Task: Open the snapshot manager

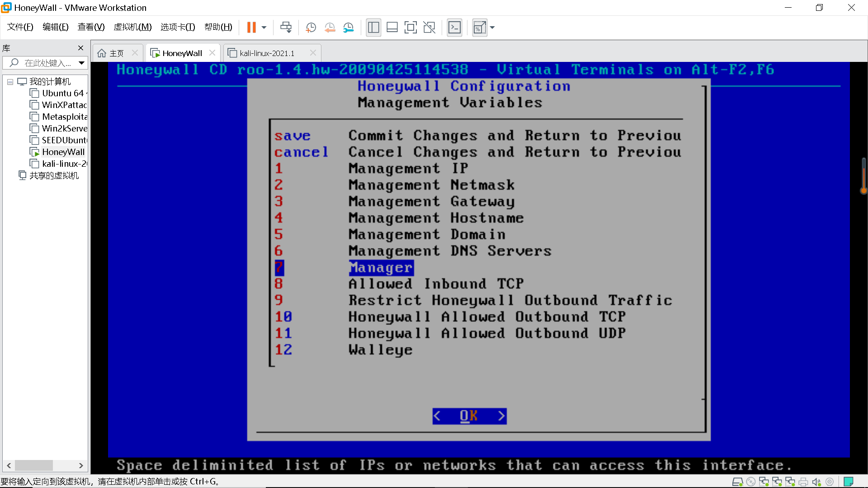Action: tap(348, 28)
